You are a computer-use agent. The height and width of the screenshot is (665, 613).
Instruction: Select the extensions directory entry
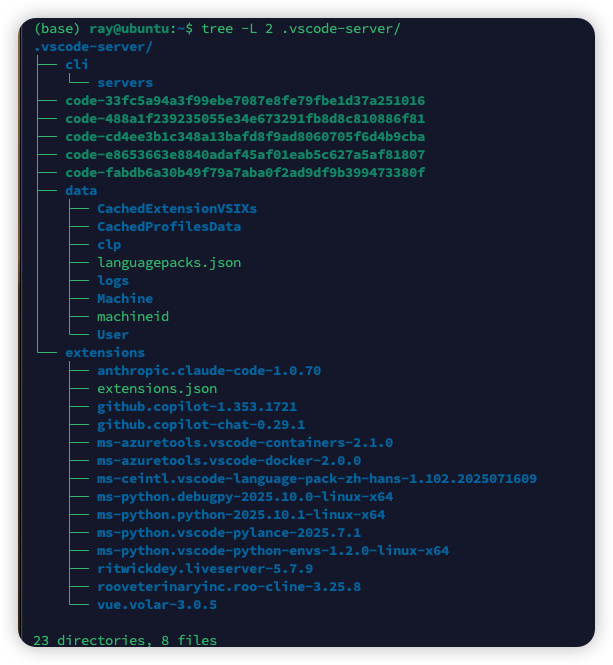(105, 353)
